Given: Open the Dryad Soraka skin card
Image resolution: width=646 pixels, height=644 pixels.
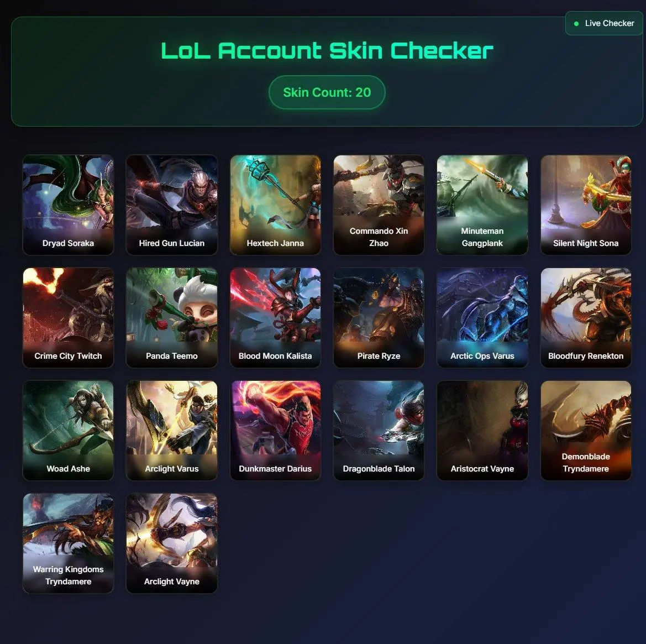Looking at the screenshot, I should tap(68, 205).
